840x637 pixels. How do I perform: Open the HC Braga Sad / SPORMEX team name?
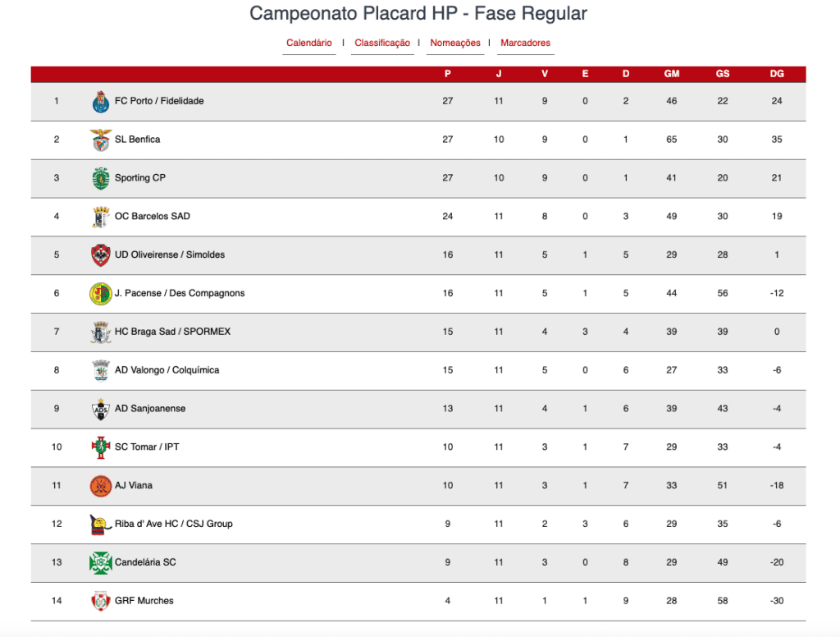tap(172, 332)
